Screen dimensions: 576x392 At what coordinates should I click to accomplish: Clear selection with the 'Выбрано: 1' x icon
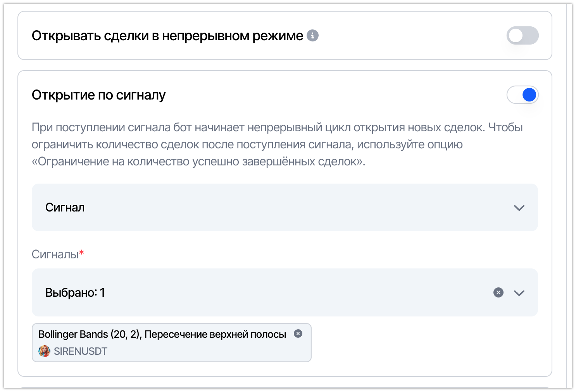(x=498, y=292)
